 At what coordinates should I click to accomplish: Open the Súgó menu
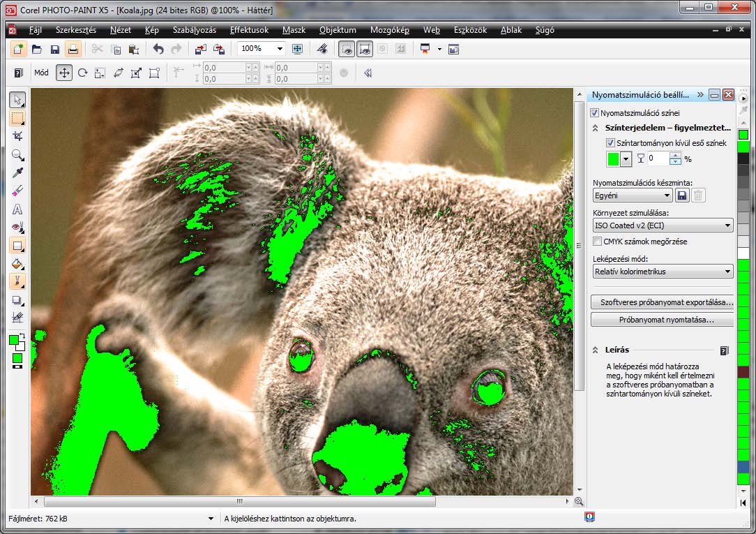[x=545, y=30]
